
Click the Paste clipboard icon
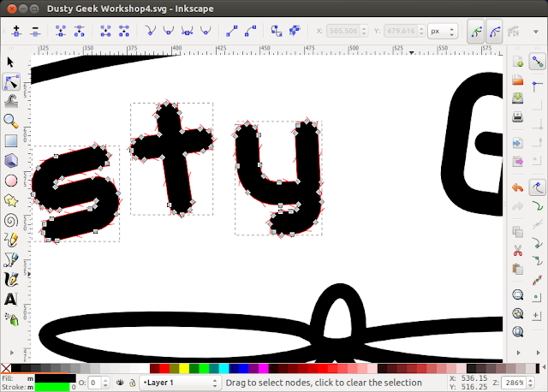click(517, 269)
